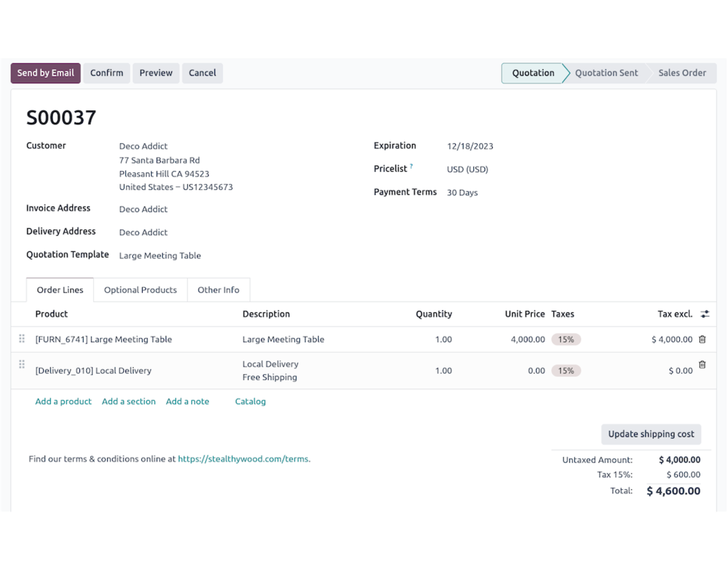Screen dimensions: 728x569
Task: Switch to the Optional Products tab
Action: 140,290
